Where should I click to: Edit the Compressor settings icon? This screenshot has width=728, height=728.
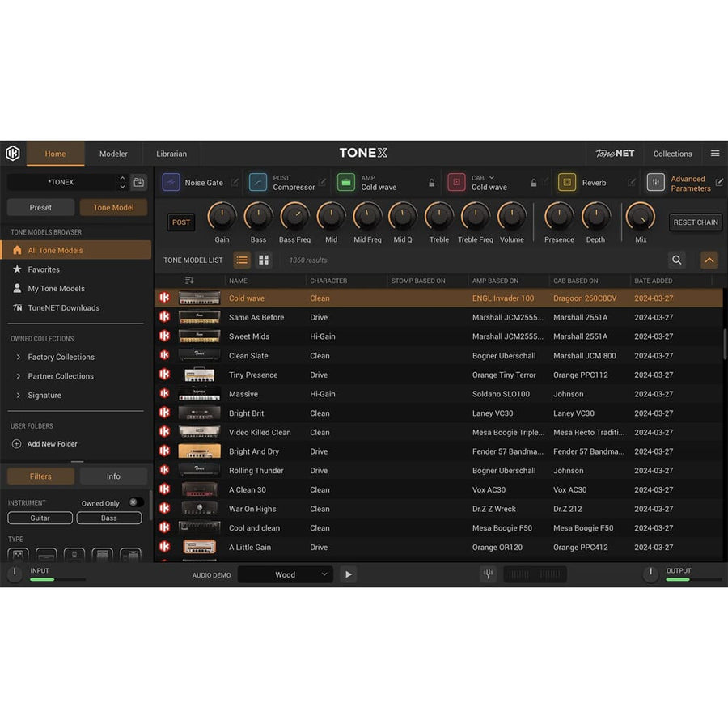point(322,182)
